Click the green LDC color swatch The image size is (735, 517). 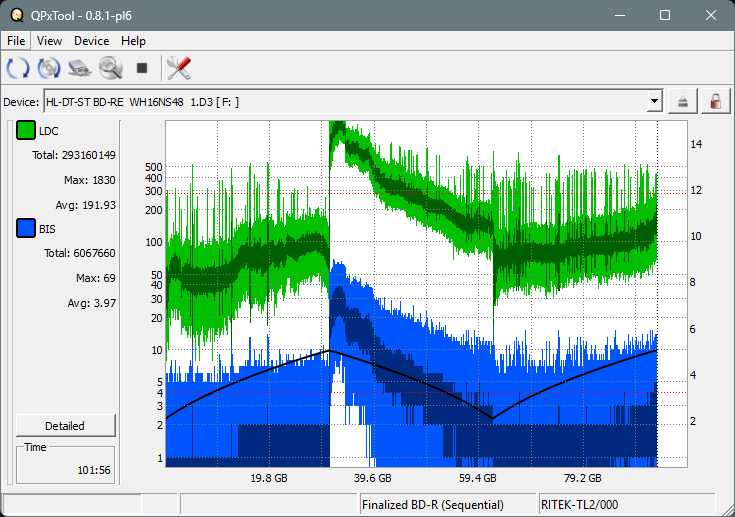point(26,130)
